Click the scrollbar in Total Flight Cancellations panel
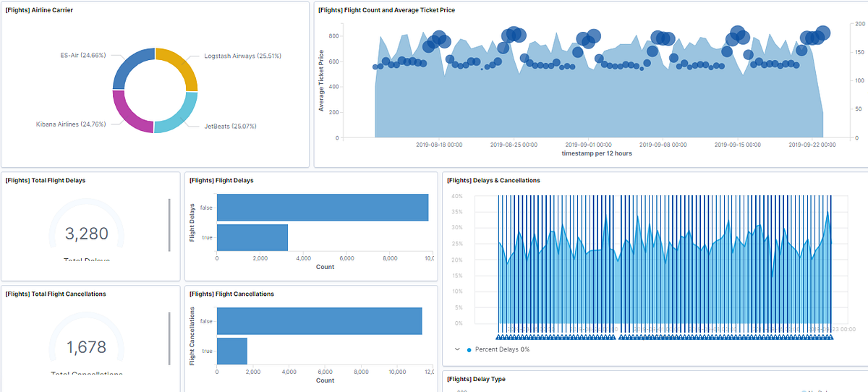This screenshot has width=868, height=392. [169, 338]
